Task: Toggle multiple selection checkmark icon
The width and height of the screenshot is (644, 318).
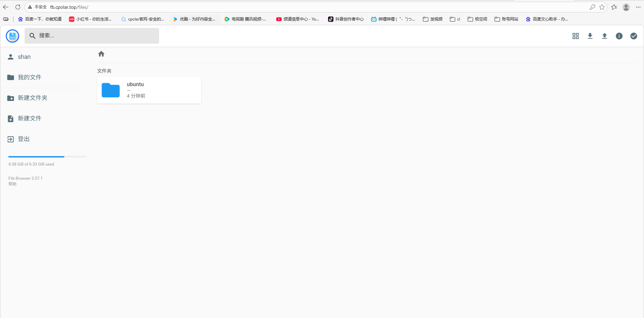Action: pyautogui.click(x=633, y=36)
